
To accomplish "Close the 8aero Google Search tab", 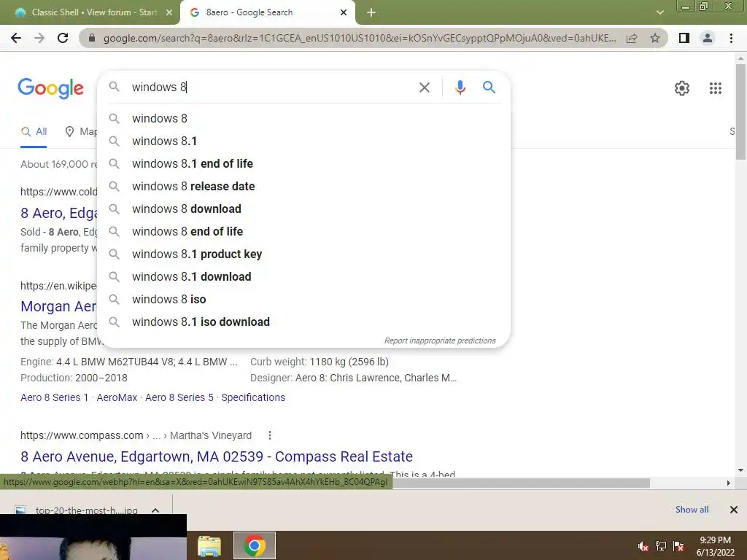I will 344,12.
